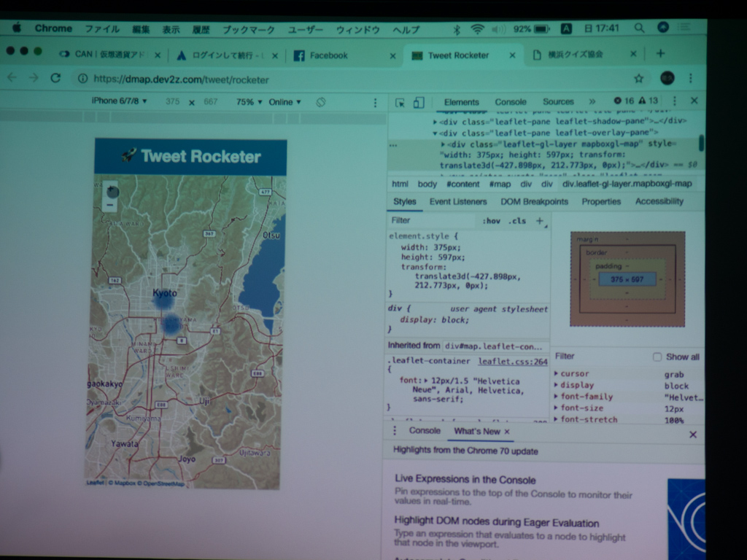Switch to the Elements panel
The width and height of the screenshot is (747, 560).
click(x=461, y=102)
